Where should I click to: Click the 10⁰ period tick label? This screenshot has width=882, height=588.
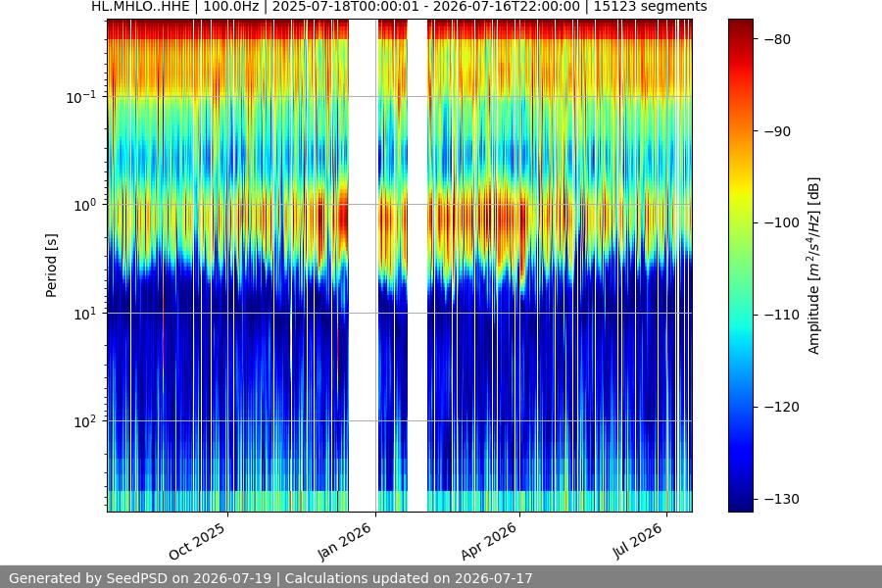click(x=85, y=205)
